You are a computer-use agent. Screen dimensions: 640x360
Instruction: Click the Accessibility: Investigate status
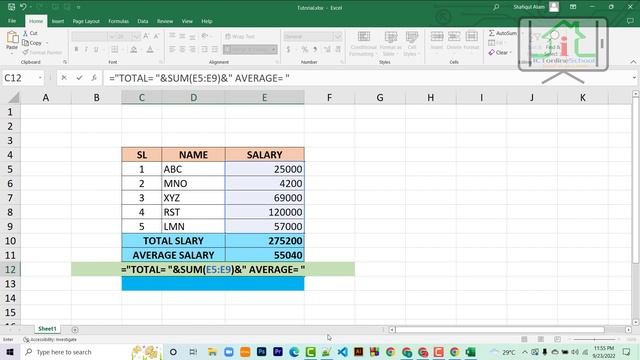point(50,340)
